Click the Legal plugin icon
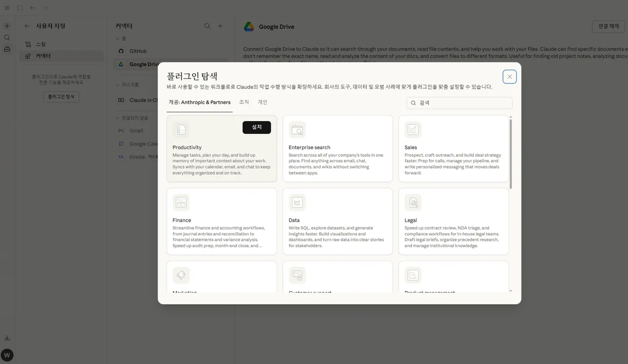 [413, 202]
